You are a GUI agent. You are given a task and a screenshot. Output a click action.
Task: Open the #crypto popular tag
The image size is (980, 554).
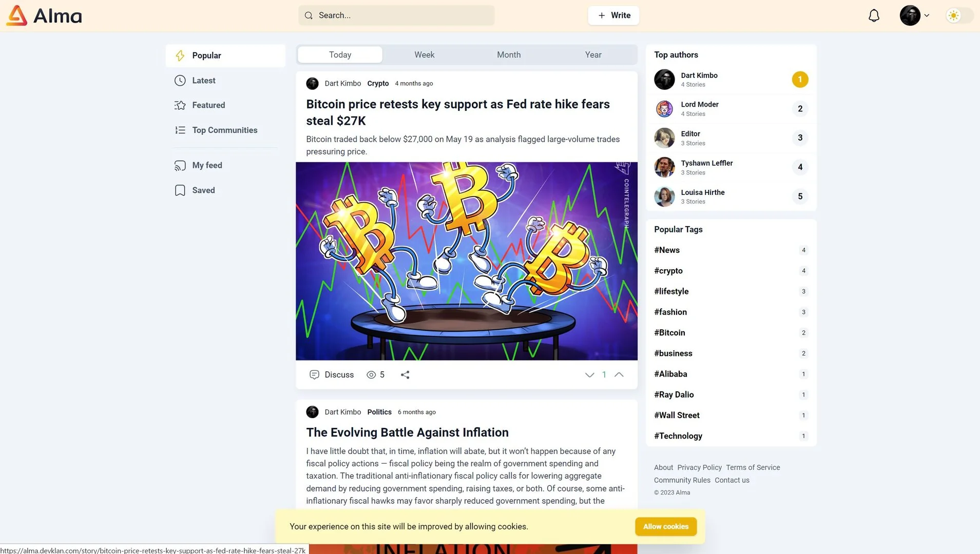[668, 271]
